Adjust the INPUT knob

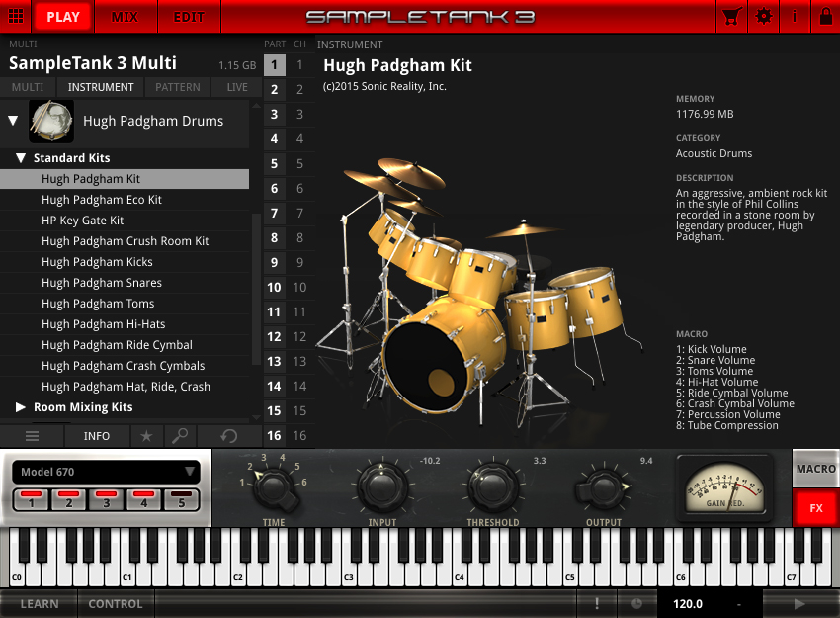(382, 486)
